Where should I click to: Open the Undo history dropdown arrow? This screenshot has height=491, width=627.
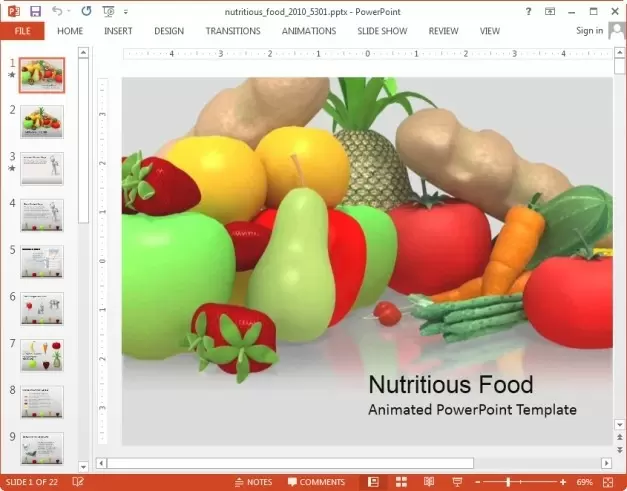[x=70, y=11]
